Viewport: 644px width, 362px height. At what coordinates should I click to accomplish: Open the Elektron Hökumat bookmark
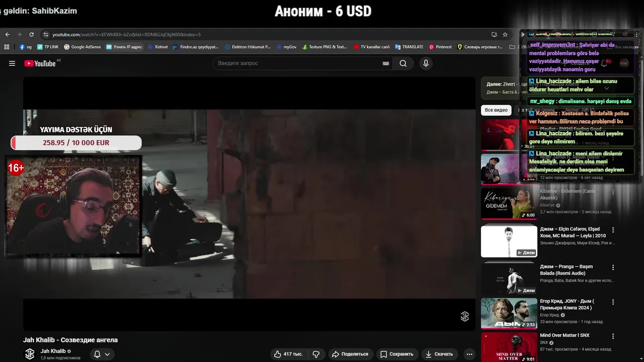[248, 47]
